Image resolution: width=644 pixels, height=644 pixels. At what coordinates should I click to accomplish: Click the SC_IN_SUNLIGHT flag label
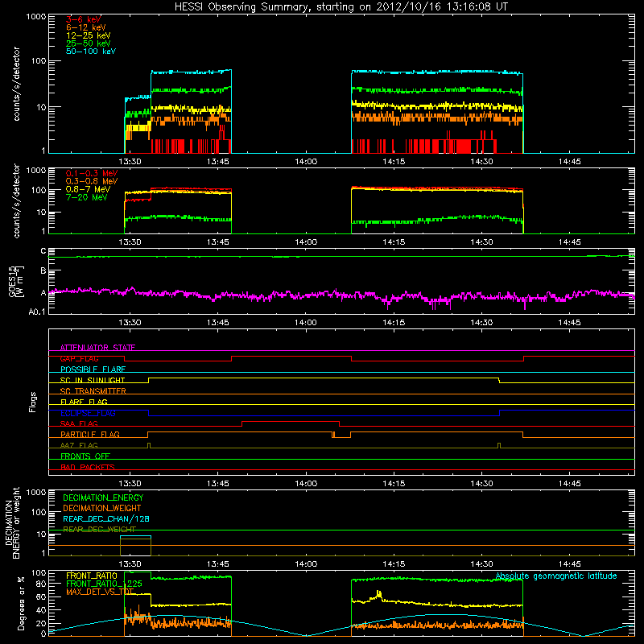93,380
